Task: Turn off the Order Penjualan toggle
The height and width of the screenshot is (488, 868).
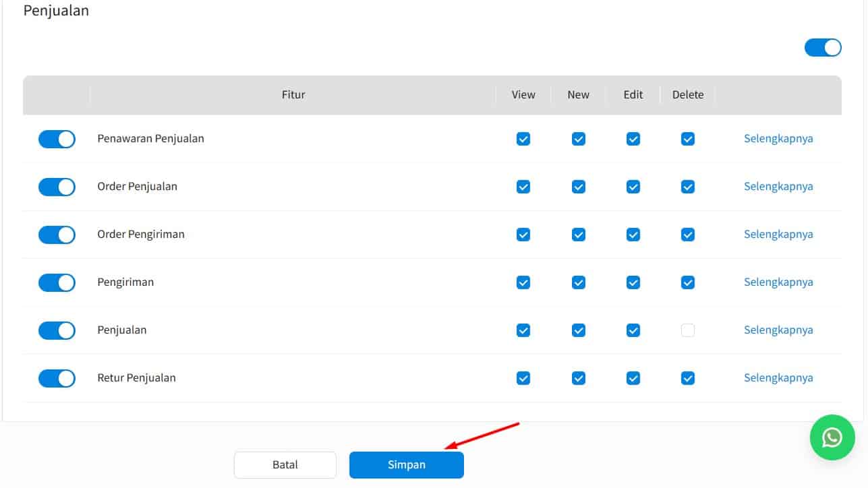Action: click(x=57, y=187)
